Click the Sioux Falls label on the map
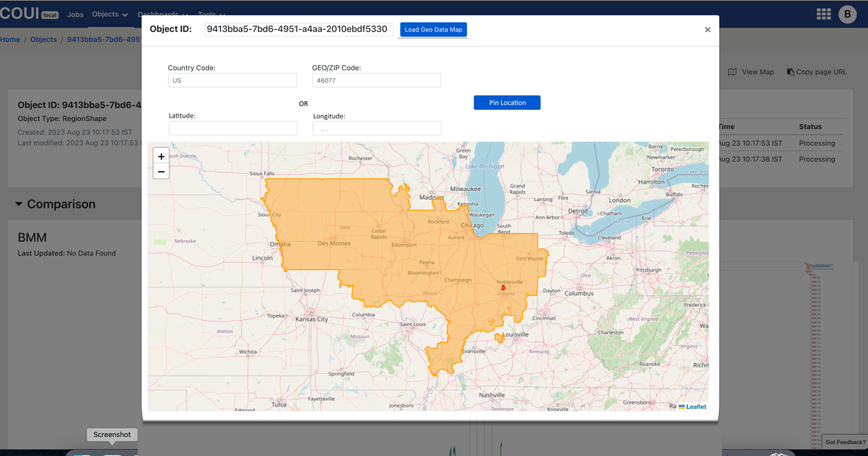The height and width of the screenshot is (456, 868). coord(262,174)
